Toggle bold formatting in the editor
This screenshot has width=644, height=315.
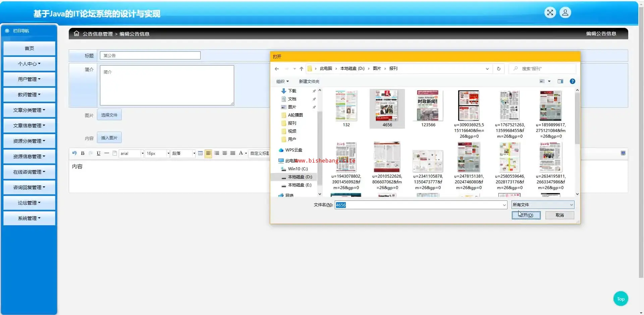[83, 153]
